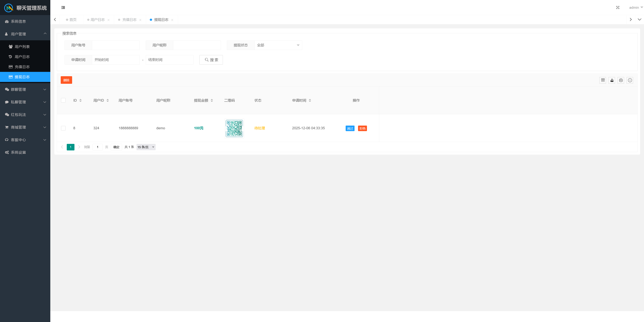
Task: Open 用户列表 in sidebar
Action: coord(22,47)
